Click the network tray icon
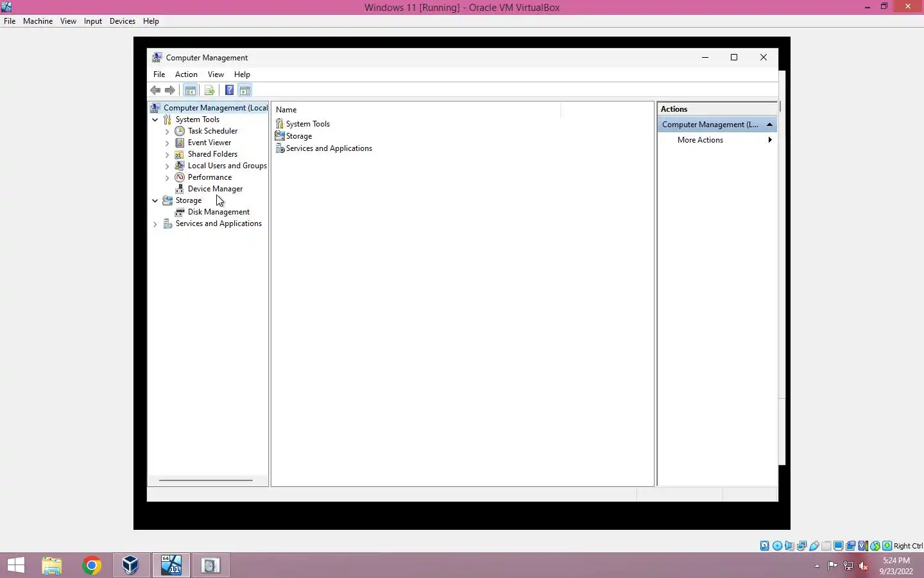The width and height of the screenshot is (924, 578). tap(848, 566)
